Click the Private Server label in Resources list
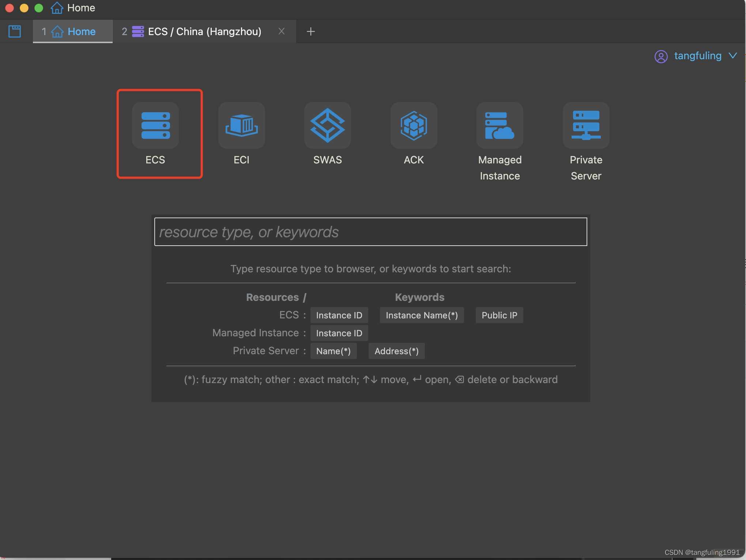The height and width of the screenshot is (560, 746). pos(266,351)
